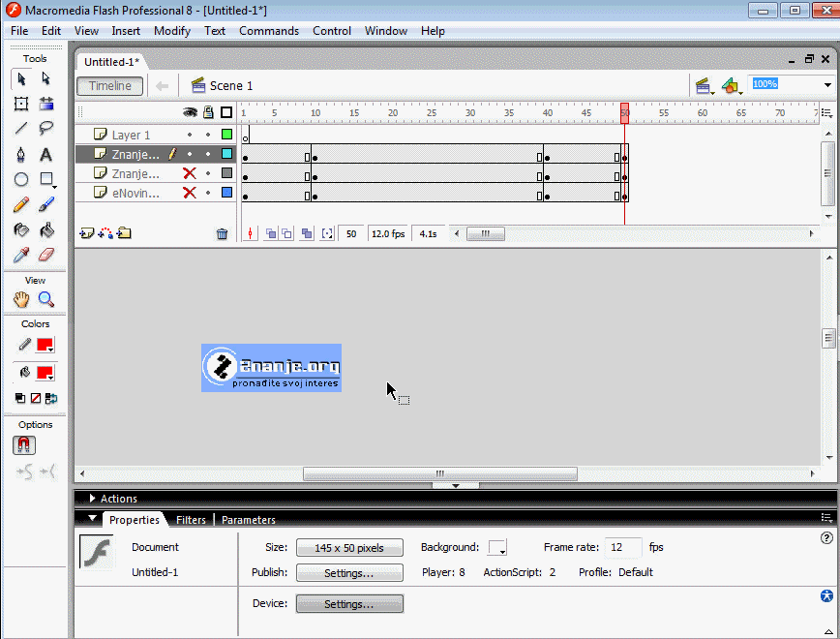Select the Pencil tool
This screenshot has height=639, width=840.
[21, 204]
